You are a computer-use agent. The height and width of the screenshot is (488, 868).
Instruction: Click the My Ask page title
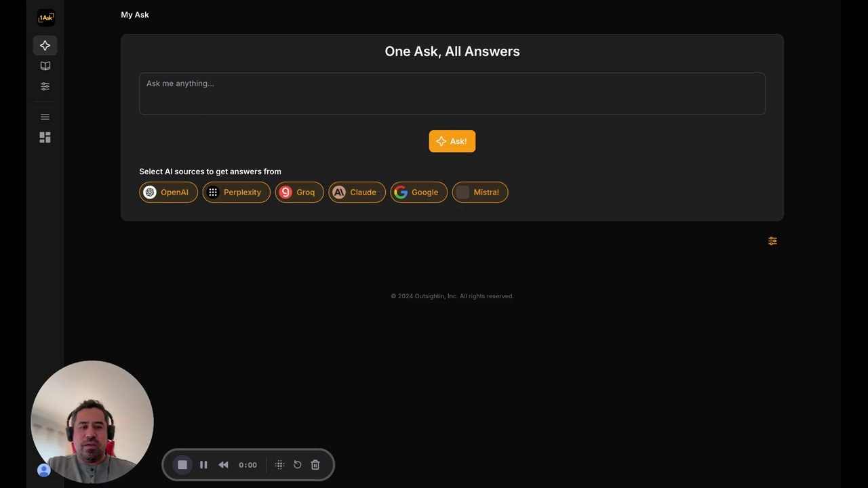point(135,15)
